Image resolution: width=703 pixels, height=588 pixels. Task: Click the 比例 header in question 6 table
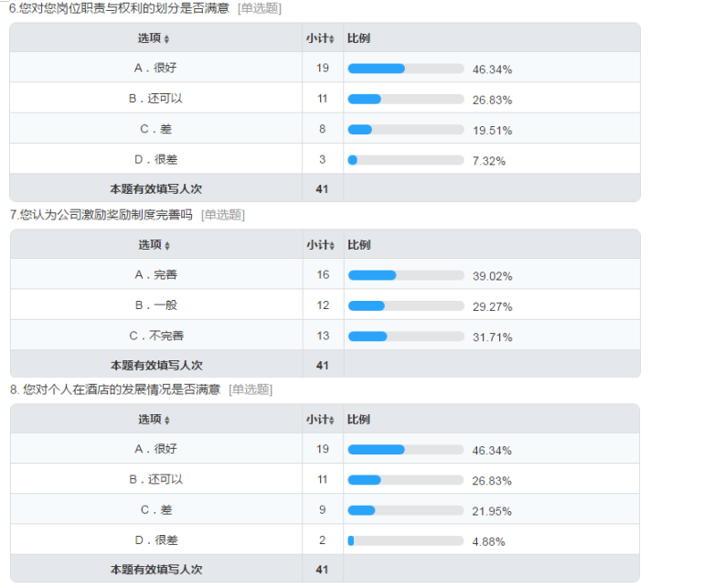358,38
